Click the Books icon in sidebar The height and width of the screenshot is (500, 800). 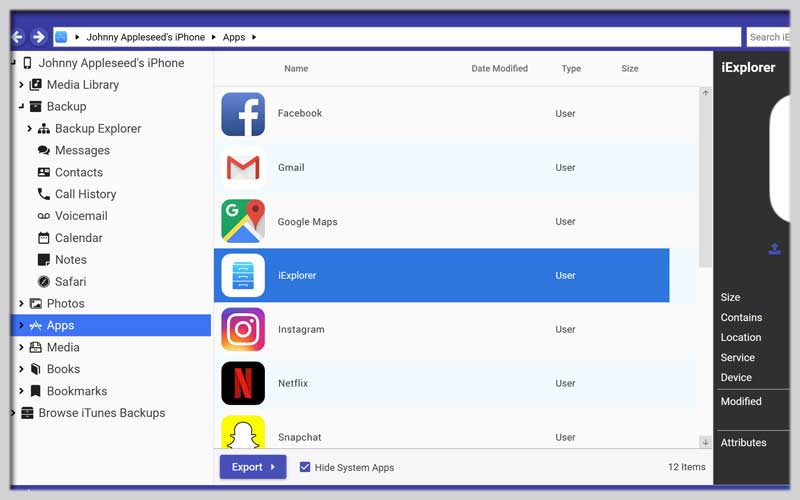[x=35, y=369]
